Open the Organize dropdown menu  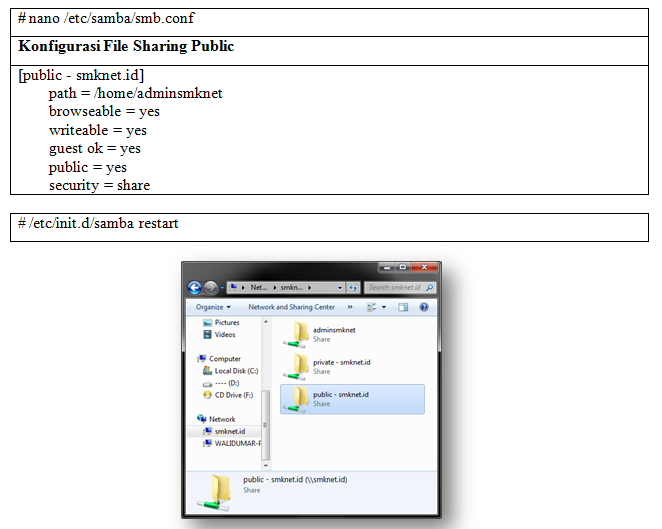(212, 307)
